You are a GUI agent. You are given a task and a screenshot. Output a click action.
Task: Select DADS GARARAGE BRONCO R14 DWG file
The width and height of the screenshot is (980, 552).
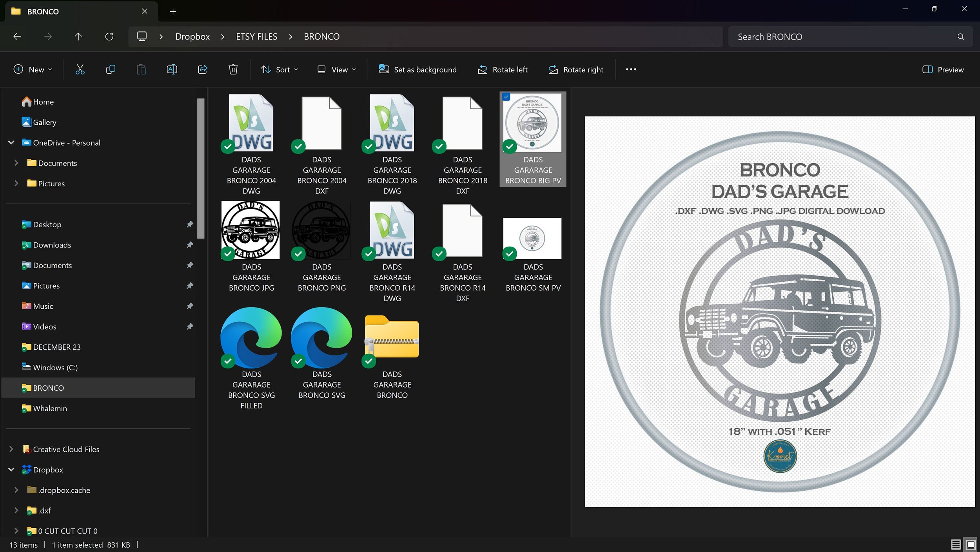click(x=392, y=251)
